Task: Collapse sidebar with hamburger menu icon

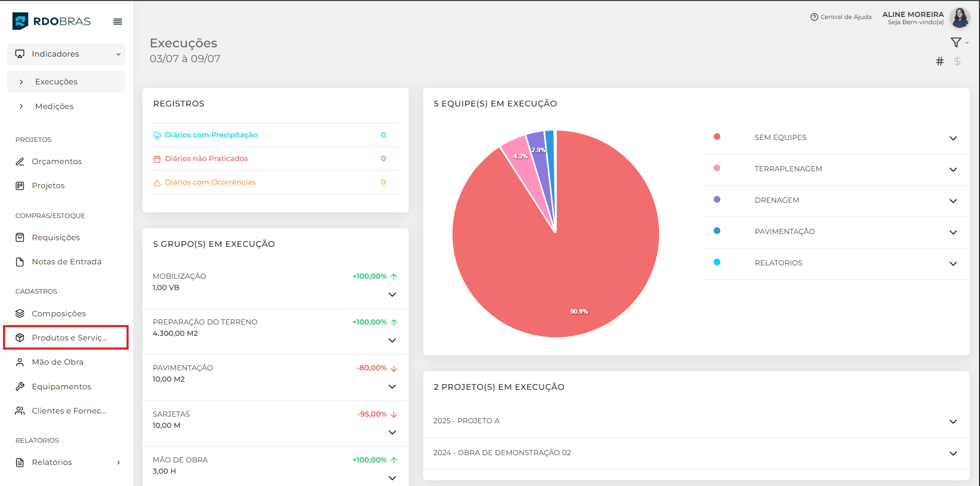Action: (x=118, y=22)
